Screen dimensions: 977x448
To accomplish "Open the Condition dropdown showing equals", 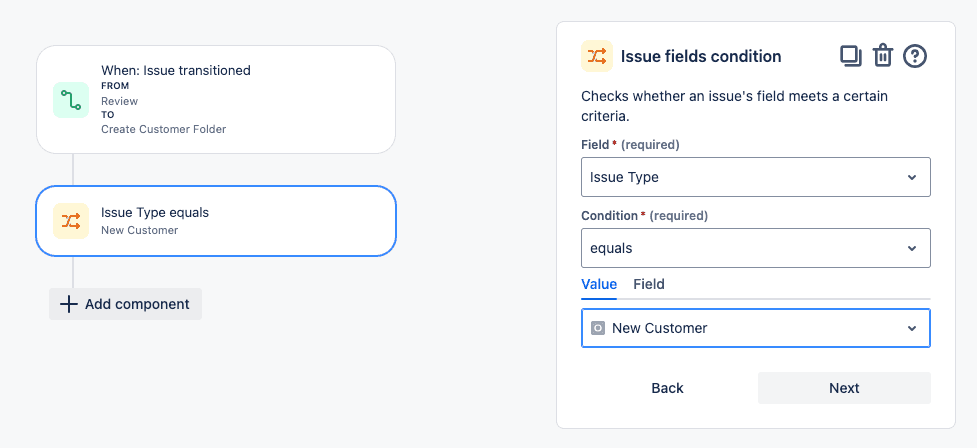I will (x=756, y=248).
